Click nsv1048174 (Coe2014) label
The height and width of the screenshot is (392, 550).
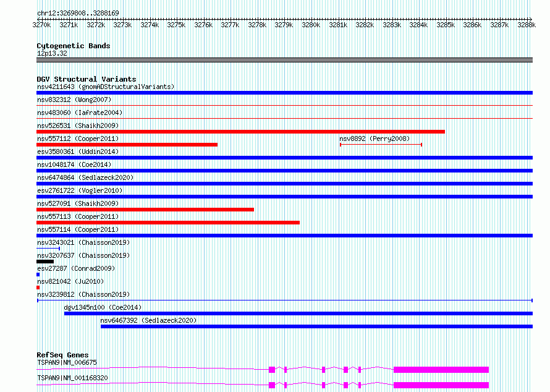[74, 164]
